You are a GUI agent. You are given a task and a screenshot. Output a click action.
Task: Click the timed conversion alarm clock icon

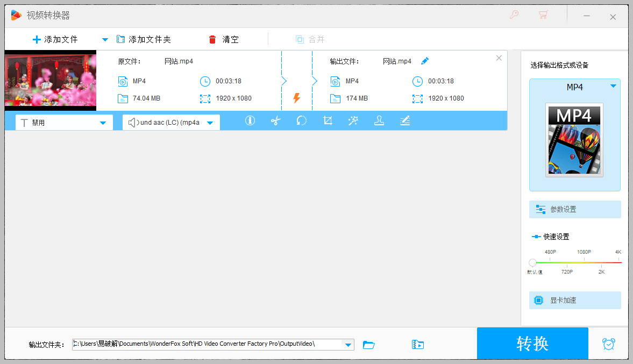click(608, 343)
